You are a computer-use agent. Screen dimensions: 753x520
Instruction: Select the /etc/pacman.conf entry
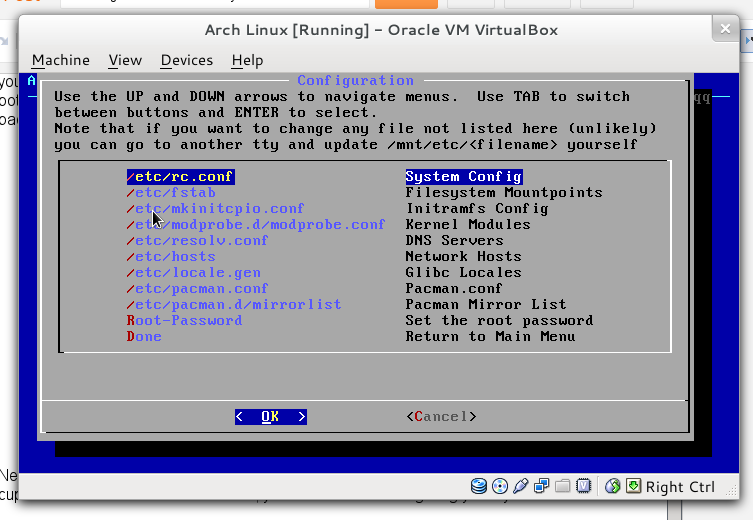(197, 288)
